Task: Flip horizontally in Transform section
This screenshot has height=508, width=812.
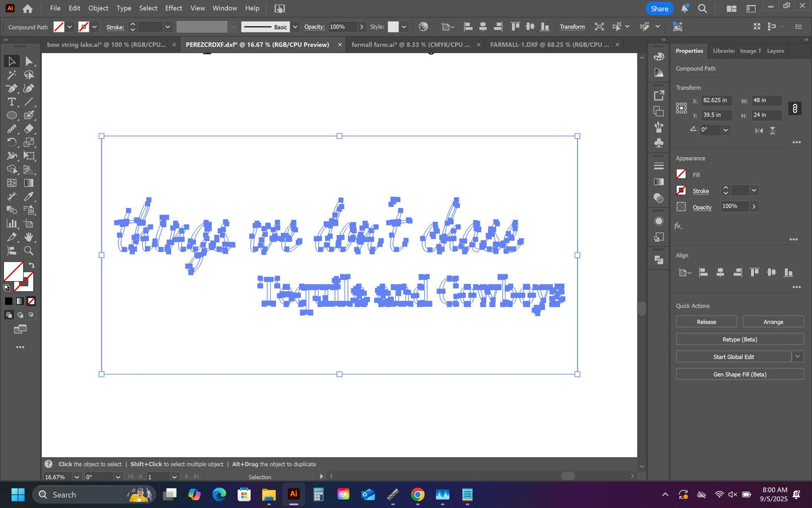Action: click(759, 130)
